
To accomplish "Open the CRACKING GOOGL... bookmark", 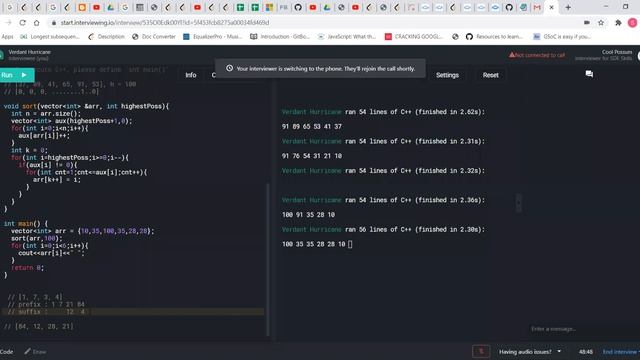I will pos(414,37).
